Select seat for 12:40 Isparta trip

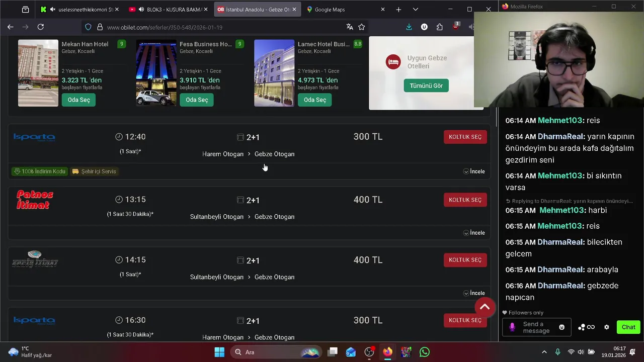coord(465,137)
